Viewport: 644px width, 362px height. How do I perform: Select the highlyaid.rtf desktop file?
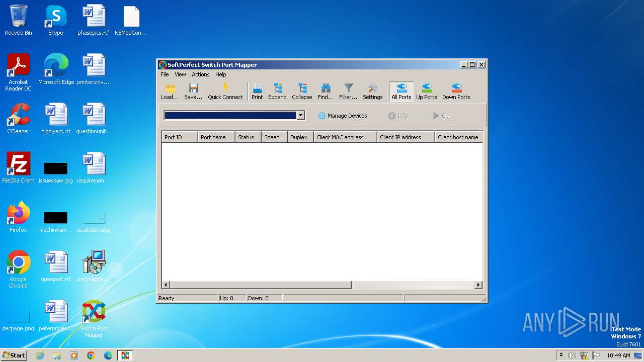coord(56,119)
